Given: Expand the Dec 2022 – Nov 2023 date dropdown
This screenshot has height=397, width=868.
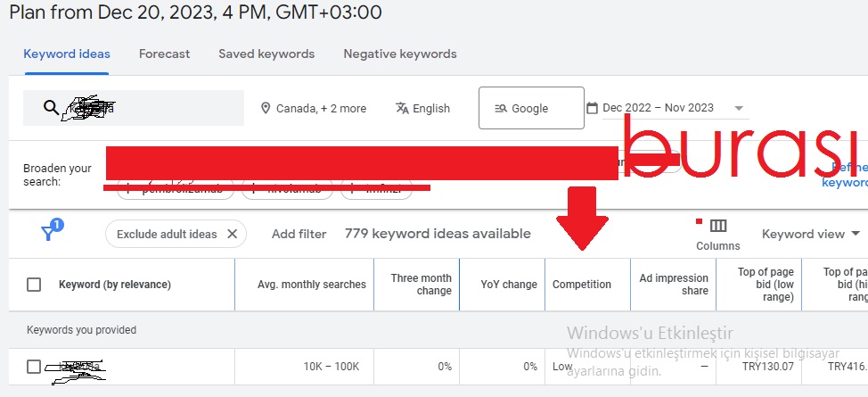Looking at the screenshot, I should [739, 108].
